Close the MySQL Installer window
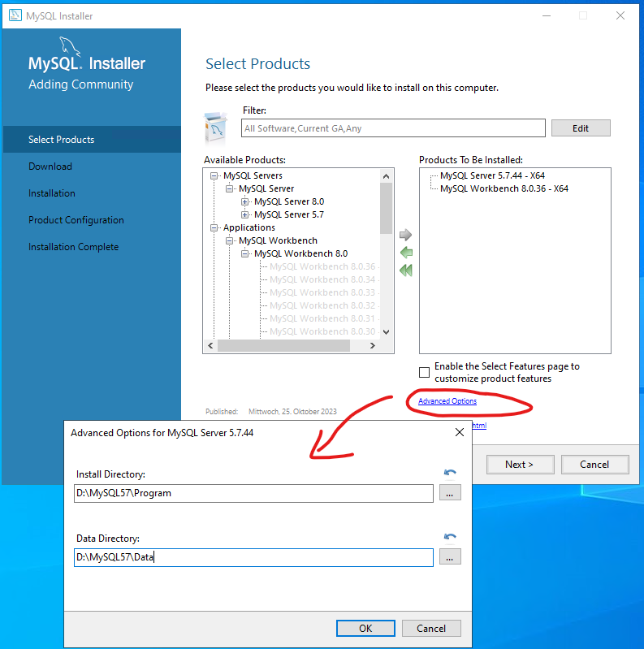This screenshot has width=644, height=649. [x=620, y=15]
